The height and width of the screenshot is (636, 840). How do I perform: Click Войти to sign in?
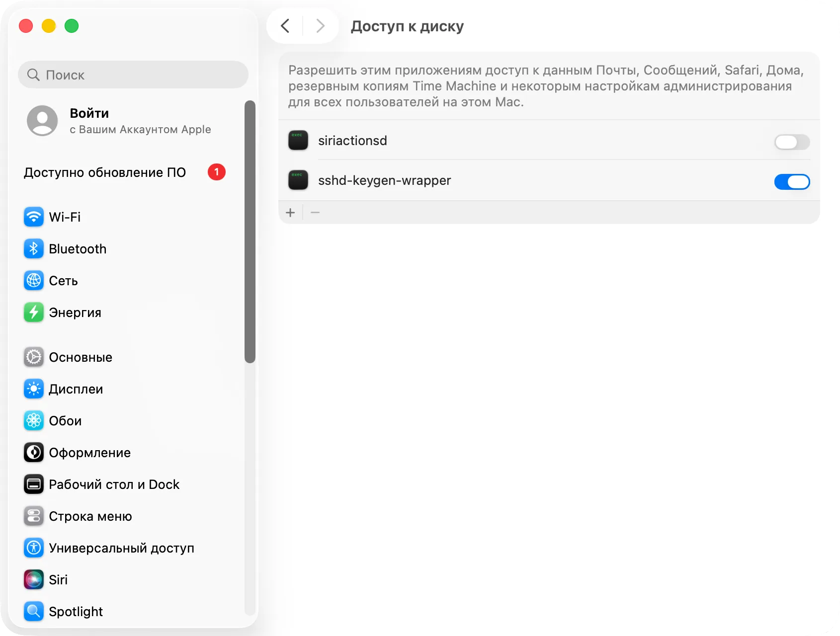point(89,113)
